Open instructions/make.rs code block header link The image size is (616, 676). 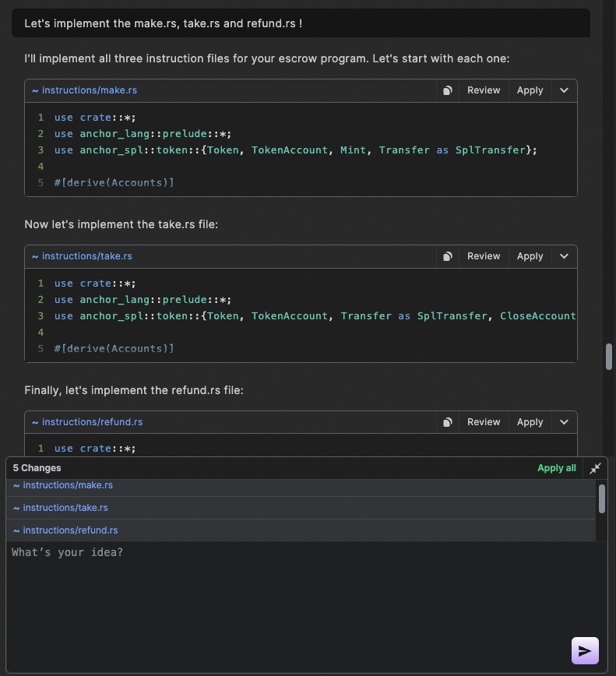tap(89, 90)
